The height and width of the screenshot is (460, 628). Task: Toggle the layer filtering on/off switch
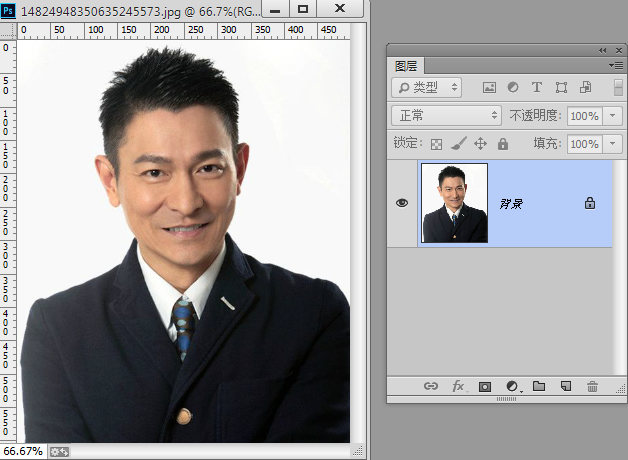point(618,87)
